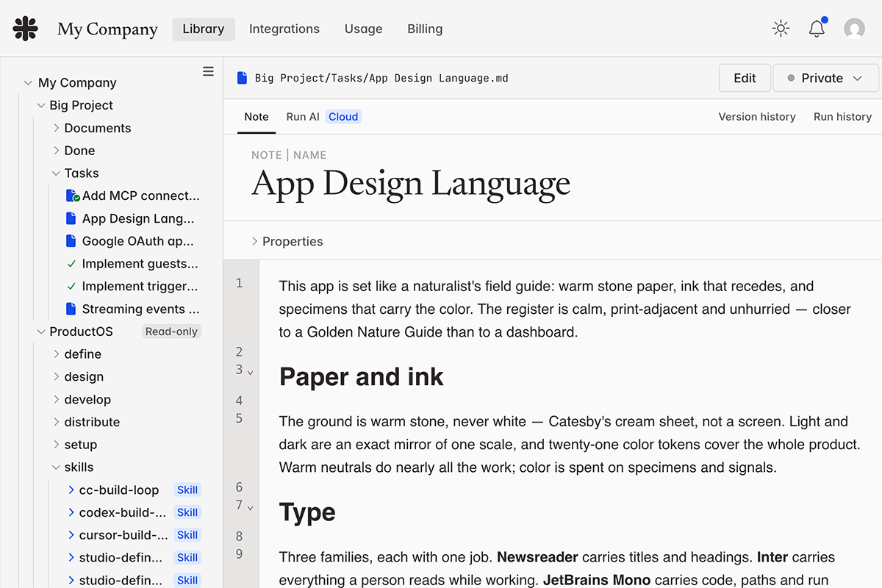The image size is (882, 588).
Task: Click the NOTE | NAME label
Action: point(289,155)
